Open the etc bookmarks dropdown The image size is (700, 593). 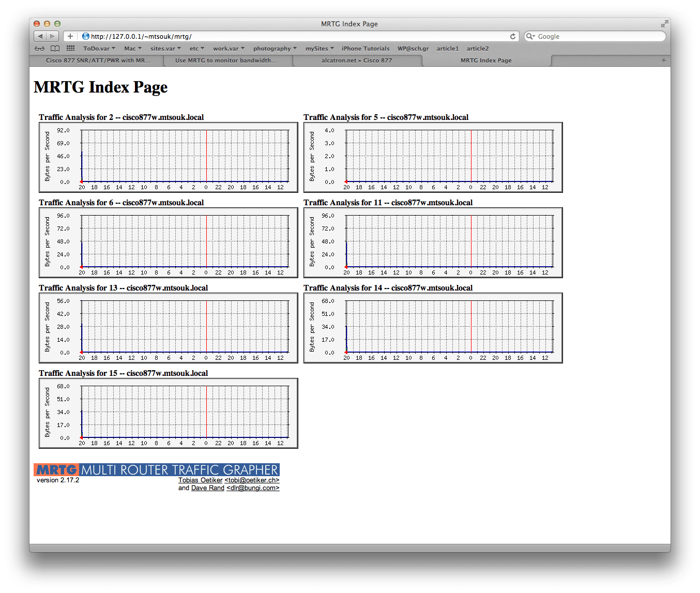(x=197, y=49)
